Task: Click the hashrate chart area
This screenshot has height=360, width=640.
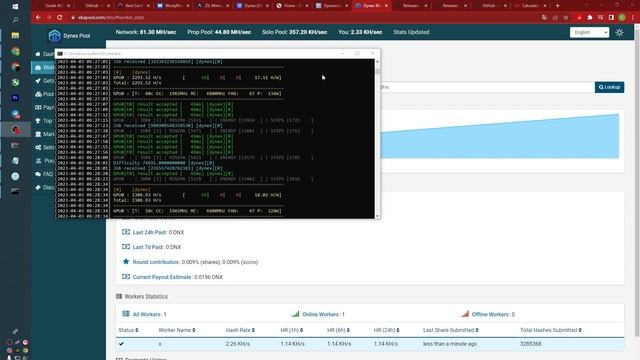Action: [500, 136]
